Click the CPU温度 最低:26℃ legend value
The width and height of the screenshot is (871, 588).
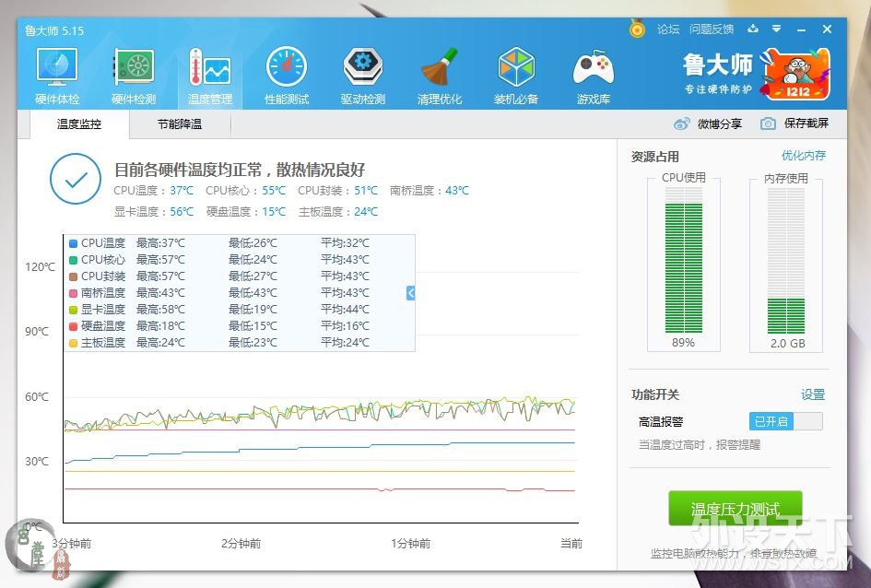pos(253,243)
